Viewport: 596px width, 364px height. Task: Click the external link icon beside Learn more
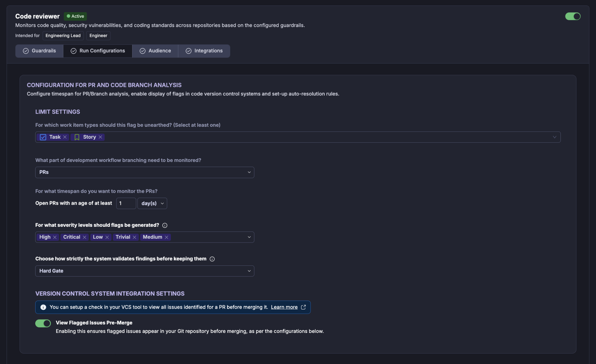click(303, 307)
